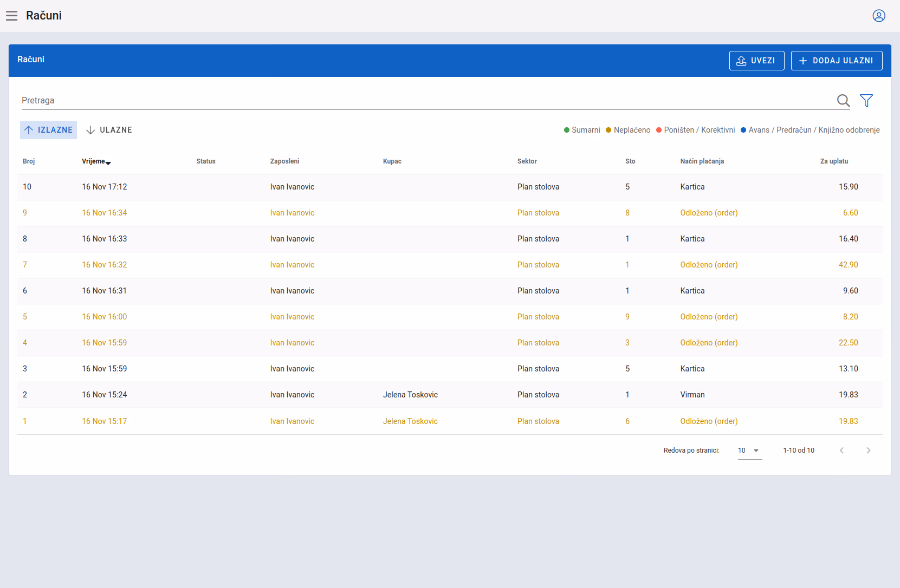This screenshot has height=588, width=900.
Task: Click the Sektor column header
Action: click(x=527, y=161)
